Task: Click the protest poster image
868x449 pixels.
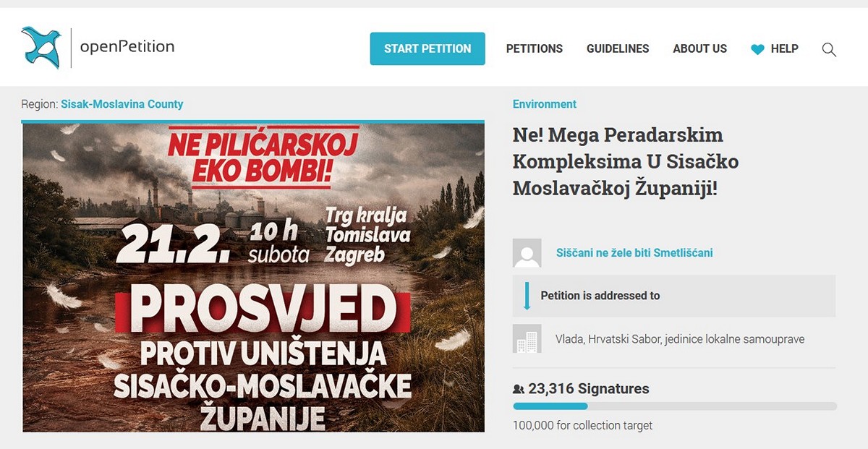Action: click(x=253, y=277)
